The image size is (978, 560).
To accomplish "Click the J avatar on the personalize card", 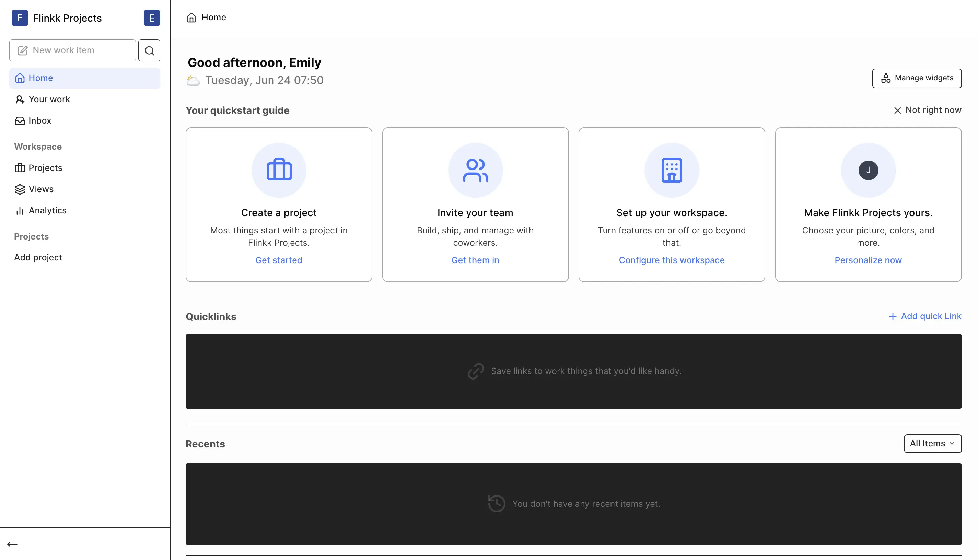I will click(868, 170).
